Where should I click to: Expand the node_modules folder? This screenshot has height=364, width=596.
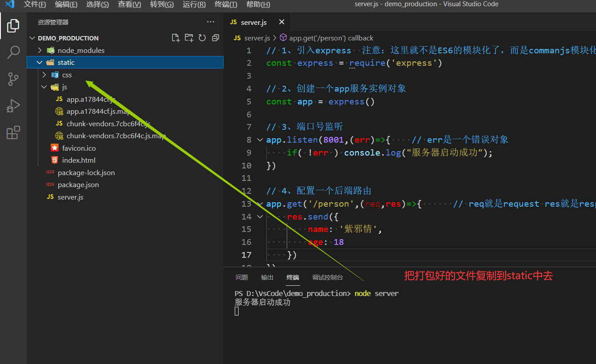point(125,50)
